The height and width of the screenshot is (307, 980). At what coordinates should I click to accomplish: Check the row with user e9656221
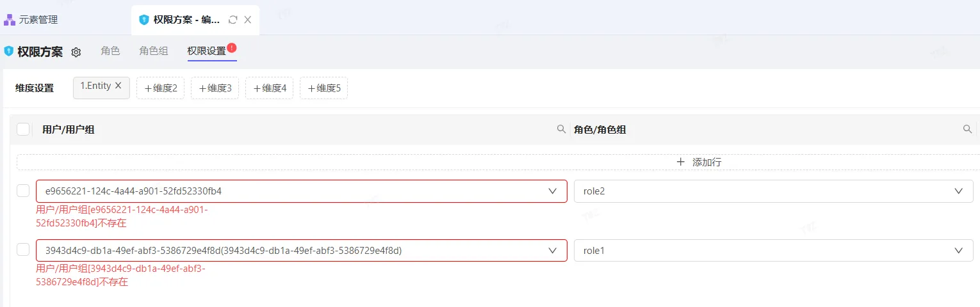23,191
